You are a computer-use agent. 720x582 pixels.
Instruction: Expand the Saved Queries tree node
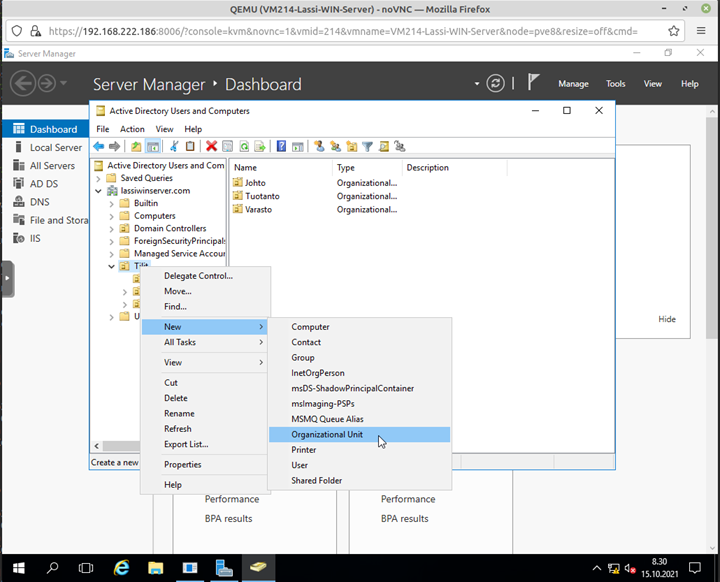point(98,178)
